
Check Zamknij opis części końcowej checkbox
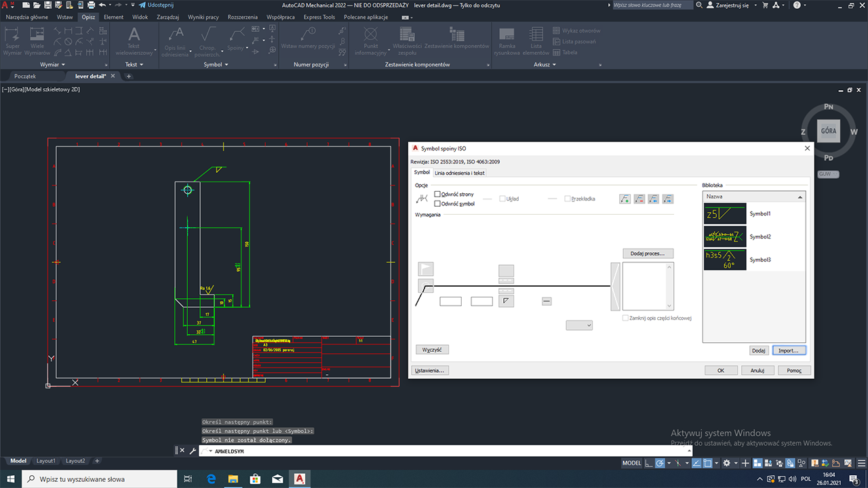click(x=625, y=318)
